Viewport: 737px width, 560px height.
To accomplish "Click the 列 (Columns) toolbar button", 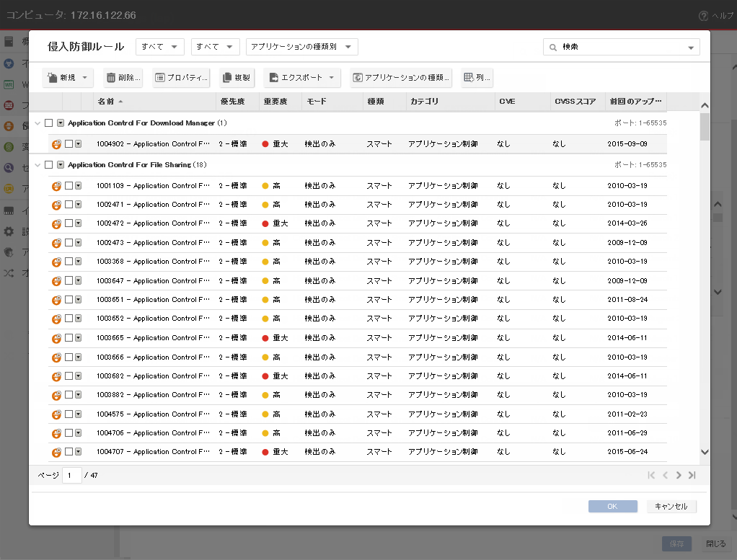I will coord(477,78).
